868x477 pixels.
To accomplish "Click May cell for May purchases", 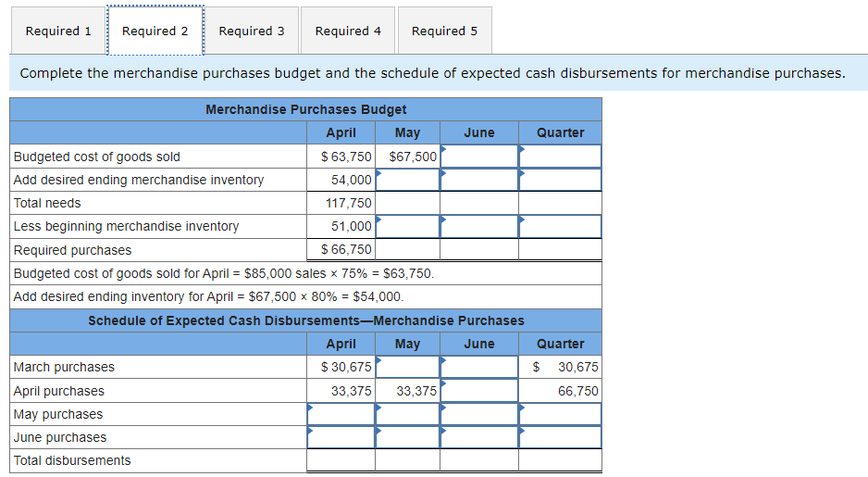I will click(407, 414).
